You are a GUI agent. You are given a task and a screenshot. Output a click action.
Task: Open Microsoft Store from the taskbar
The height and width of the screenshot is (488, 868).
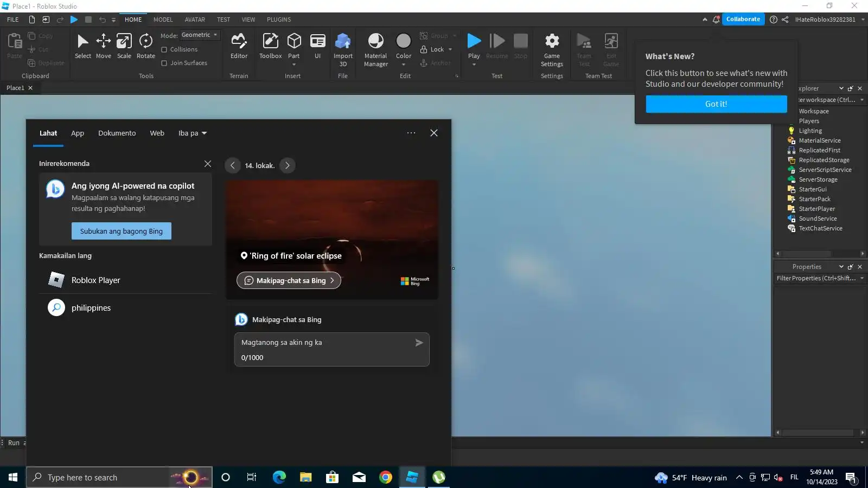coord(333,477)
